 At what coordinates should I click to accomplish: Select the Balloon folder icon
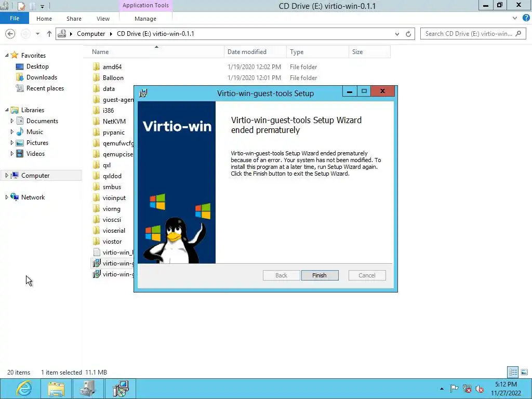(x=96, y=78)
